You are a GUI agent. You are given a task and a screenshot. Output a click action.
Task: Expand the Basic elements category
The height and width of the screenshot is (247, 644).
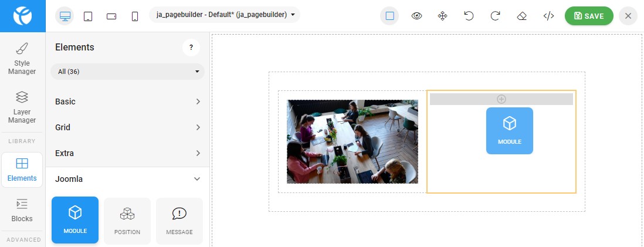pyautogui.click(x=127, y=101)
